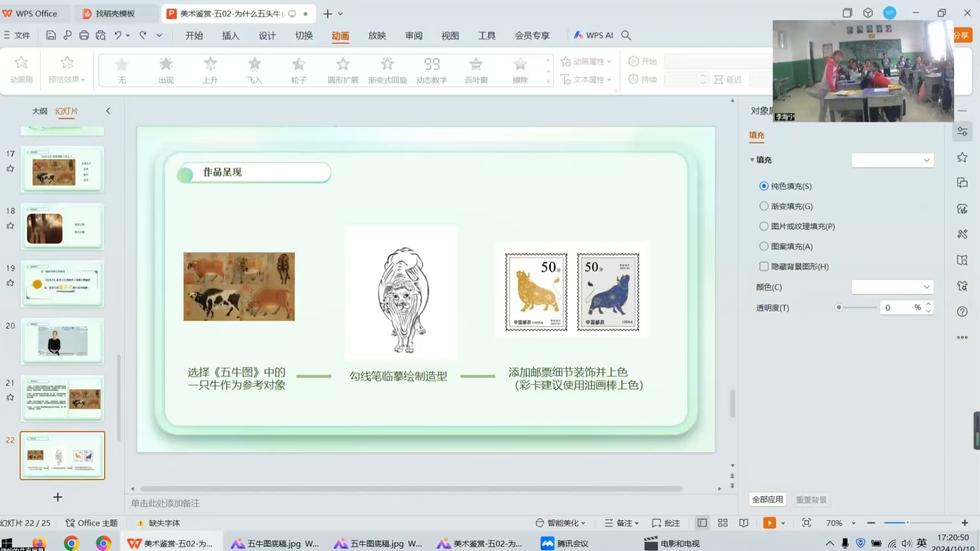
Task: Click the Save icon in quick toolbar
Action: point(51,35)
